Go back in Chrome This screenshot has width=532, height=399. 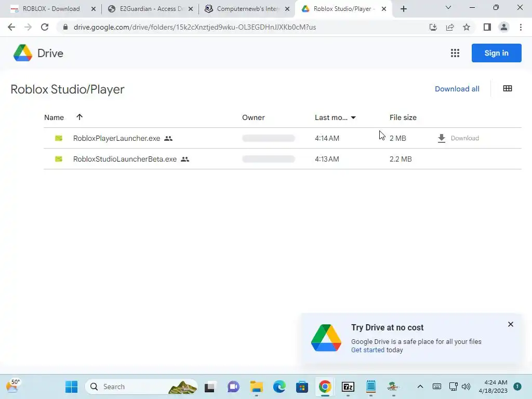click(11, 27)
